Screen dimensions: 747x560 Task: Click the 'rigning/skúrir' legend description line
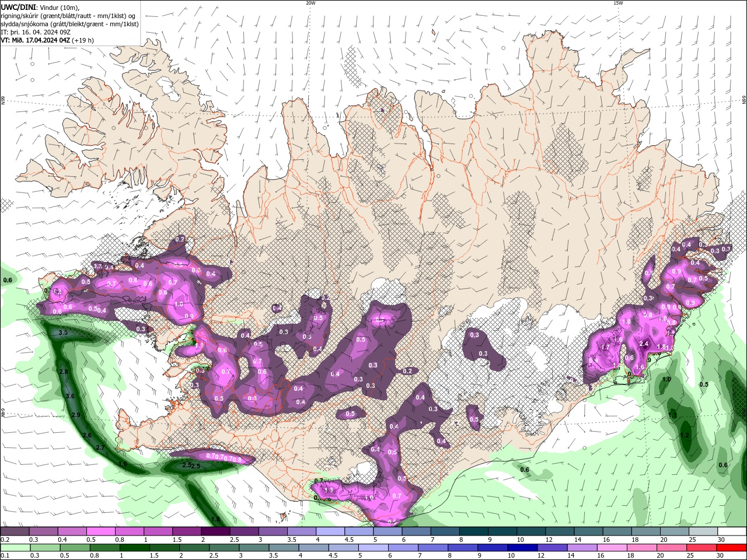69,16
